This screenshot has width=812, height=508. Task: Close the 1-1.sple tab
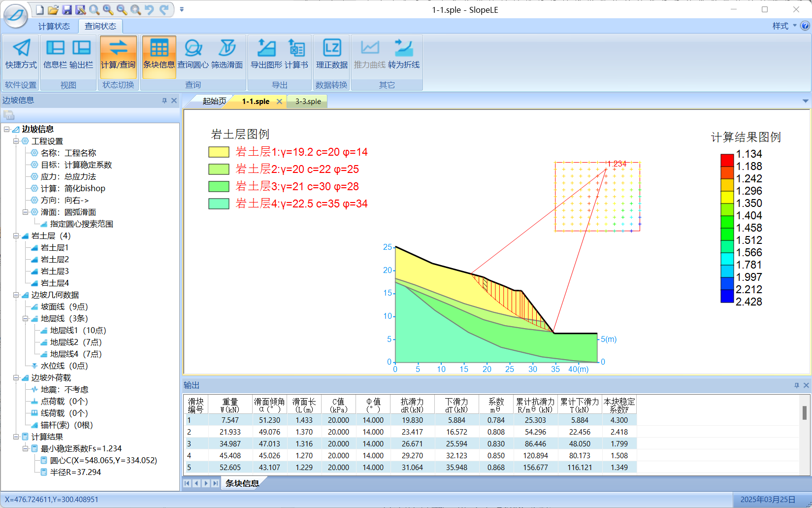pos(279,101)
